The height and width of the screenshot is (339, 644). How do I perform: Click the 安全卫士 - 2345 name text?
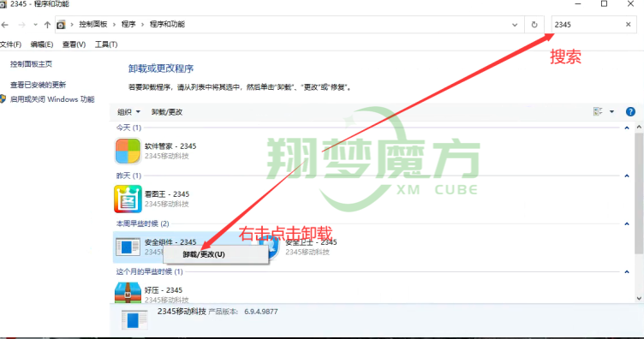pyautogui.click(x=312, y=242)
